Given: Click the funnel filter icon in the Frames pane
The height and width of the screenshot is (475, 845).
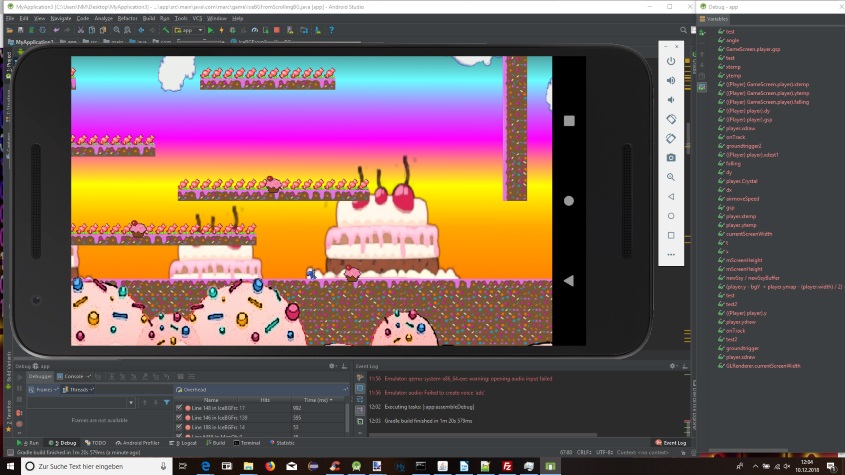Looking at the screenshot, I should (167, 402).
